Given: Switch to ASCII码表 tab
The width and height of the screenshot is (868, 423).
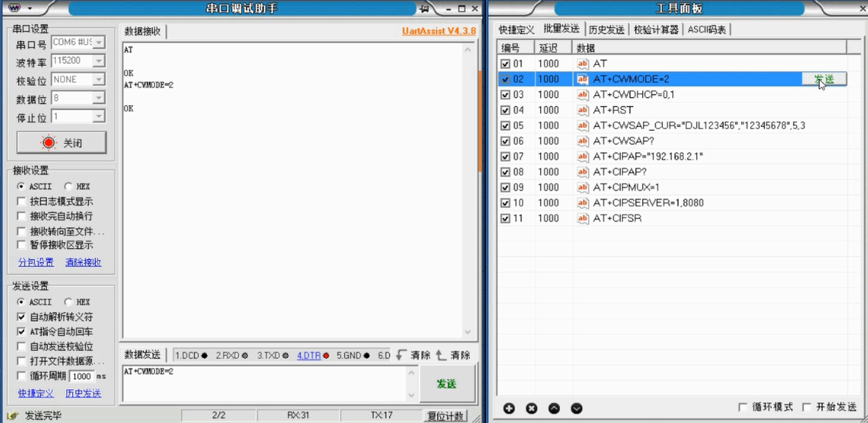Looking at the screenshot, I should [706, 30].
